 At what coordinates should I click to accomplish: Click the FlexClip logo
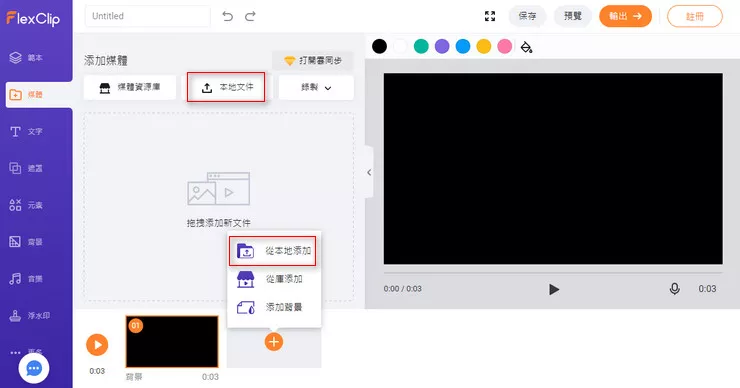(33, 18)
